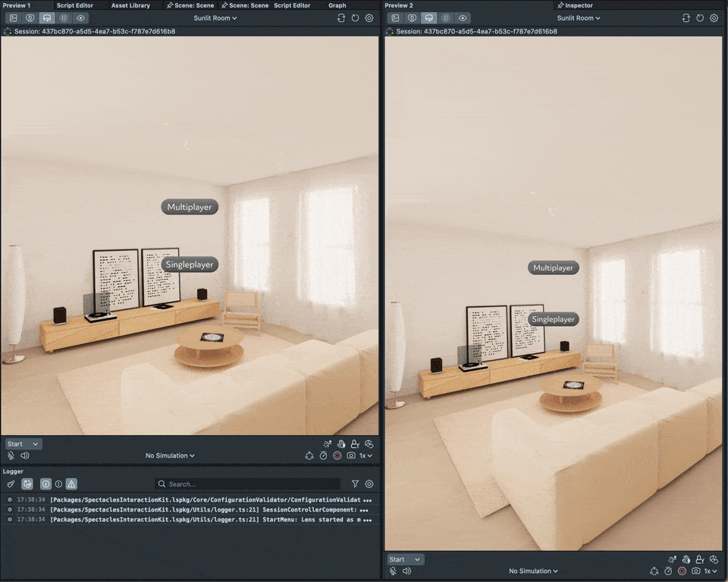Click the screenshot camera icon in Preview 1
This screenshot has height=582, width=728.
pos(350,455)
